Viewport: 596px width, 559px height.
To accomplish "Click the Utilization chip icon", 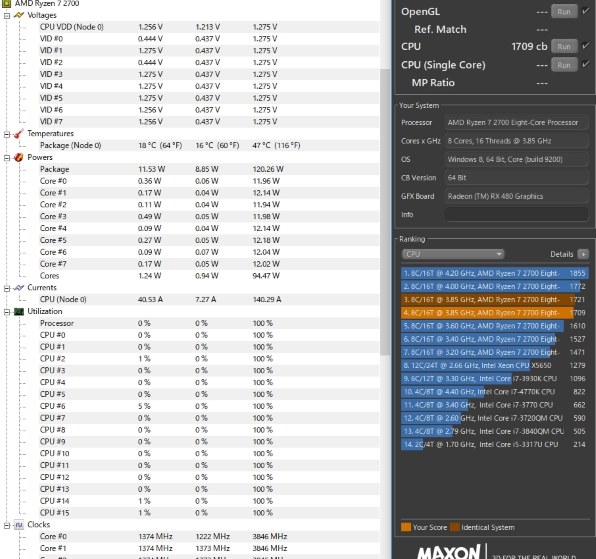I will [18, 312].
